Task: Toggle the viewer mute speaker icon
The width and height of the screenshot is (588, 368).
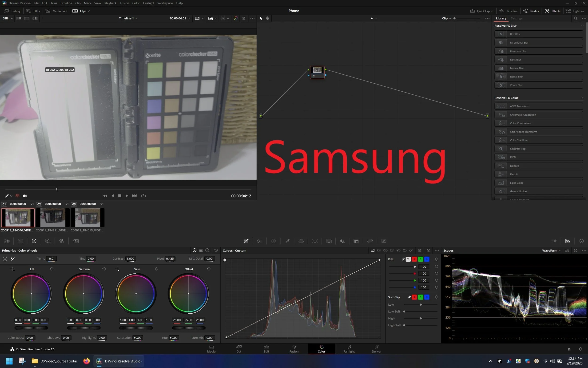Action: (25, 196)
